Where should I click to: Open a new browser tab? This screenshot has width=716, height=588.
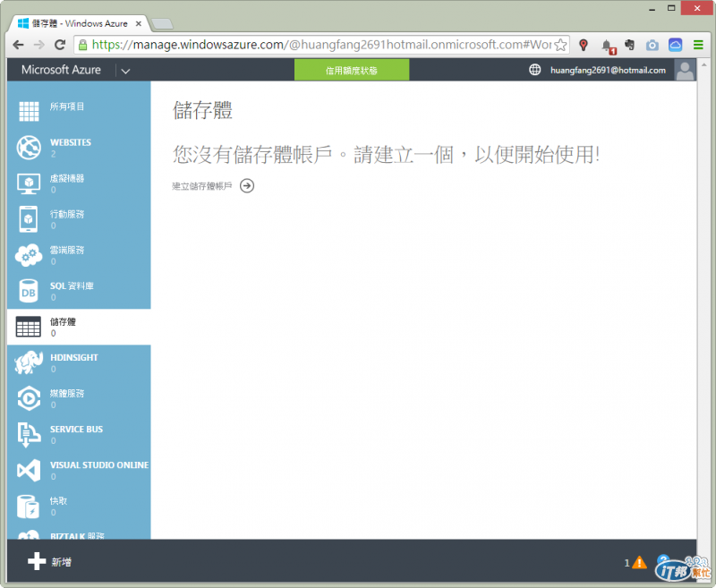[x=162, y=24]
